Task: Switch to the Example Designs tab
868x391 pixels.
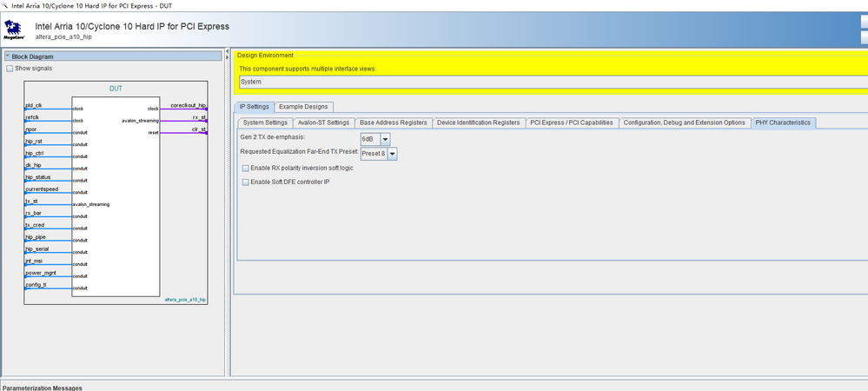Action: (x=303, y=107)
